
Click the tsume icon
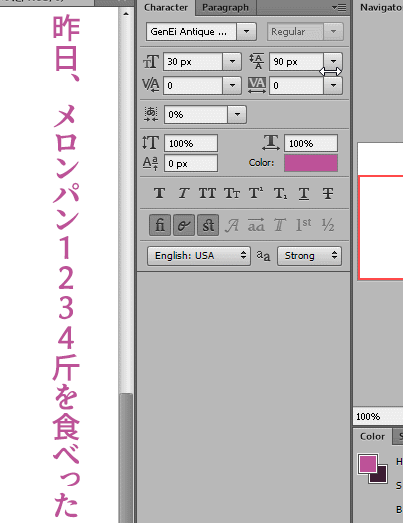(151, 114)
